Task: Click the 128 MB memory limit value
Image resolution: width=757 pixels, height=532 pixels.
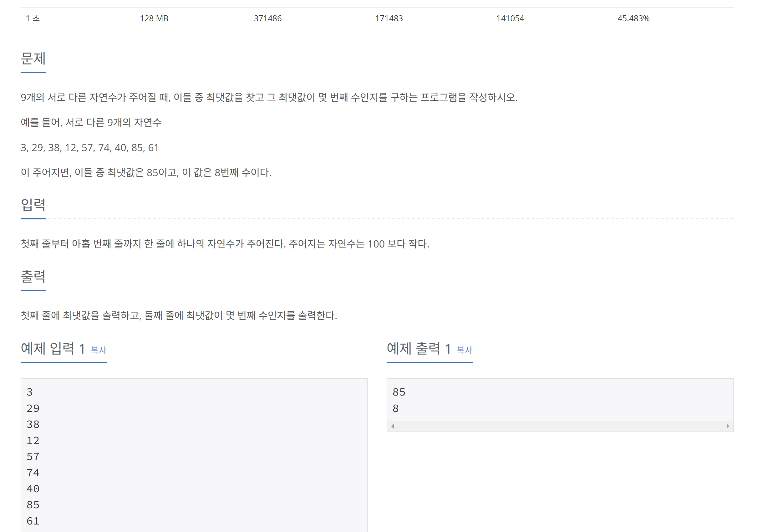Action: [x=154, y=18]
